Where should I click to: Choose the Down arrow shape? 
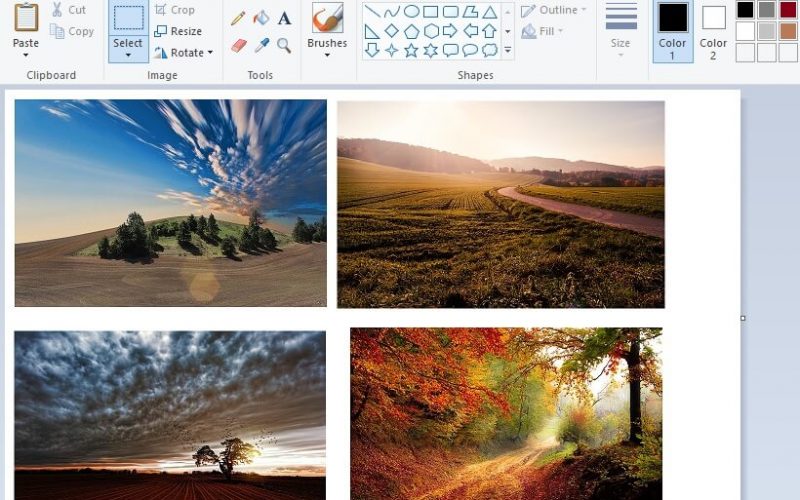372,50
